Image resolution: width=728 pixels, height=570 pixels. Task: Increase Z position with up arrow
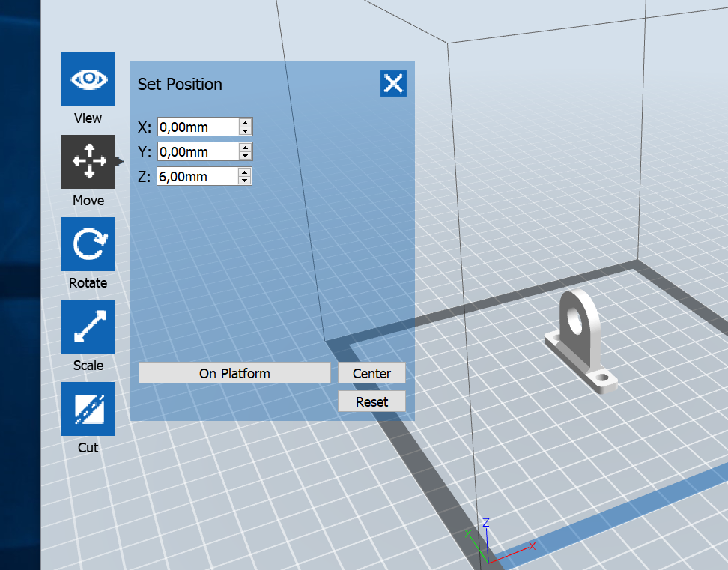[x=245, y=172]
